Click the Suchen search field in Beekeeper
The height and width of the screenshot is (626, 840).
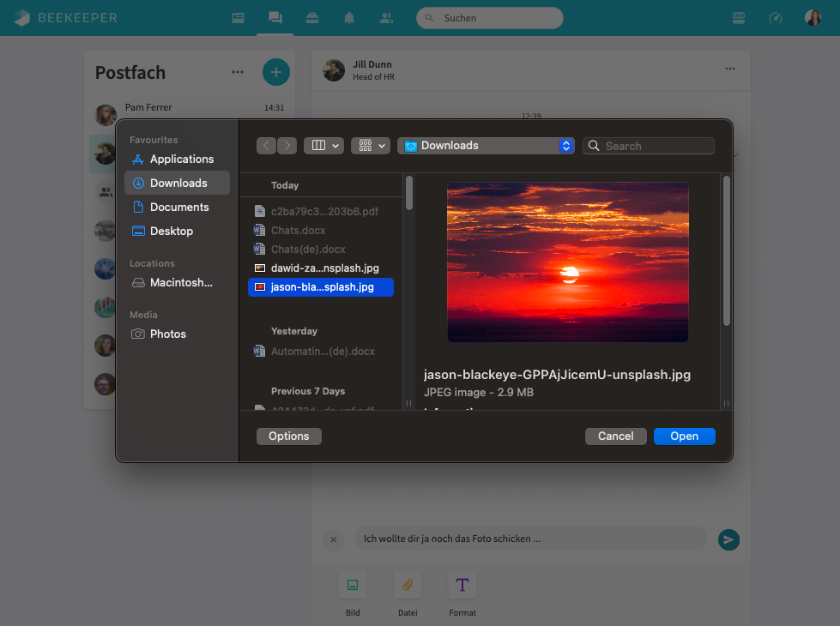[490, 18]
